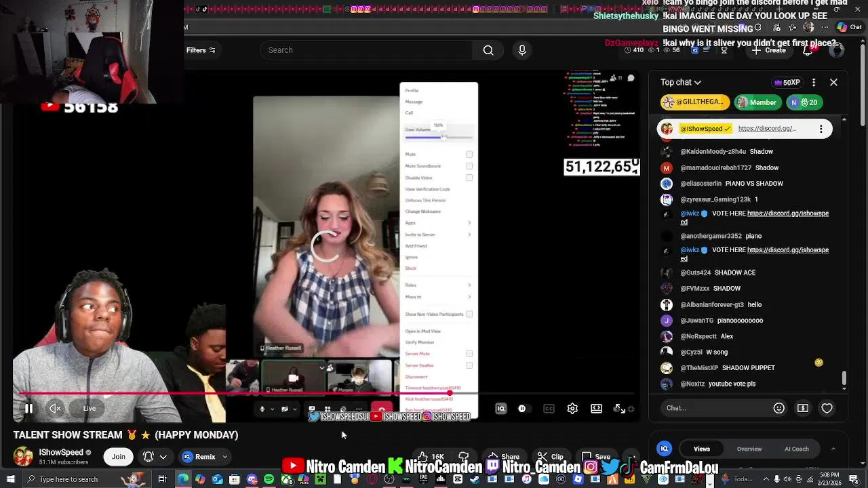Check Server Deafen in Discord menu
This screenshot has height=488, width=868.
[x=469, y=365]
